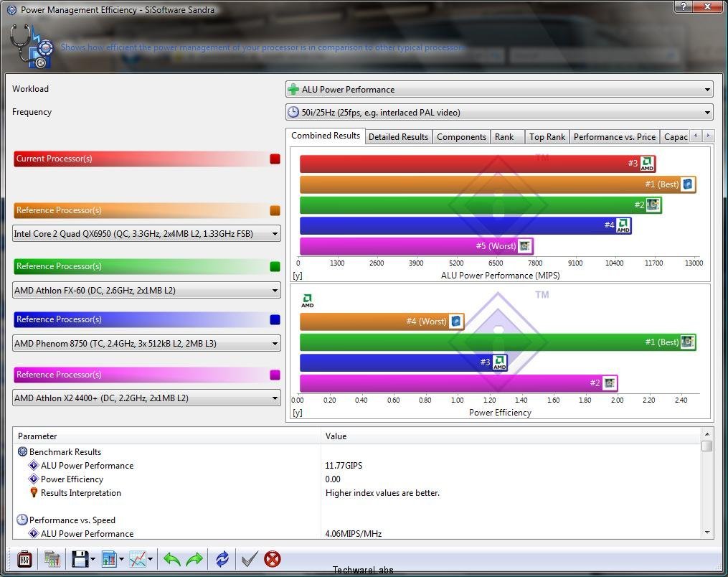The width and height of the screenshot is (728, 577).
Task: Click Performance vs. Speed clock icon
Action: coord(22,520)
